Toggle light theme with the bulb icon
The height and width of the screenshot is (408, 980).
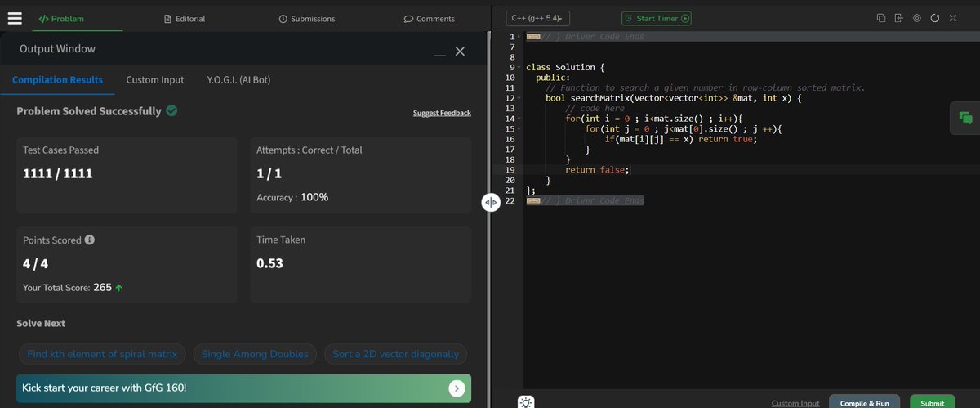click(527, 401)
